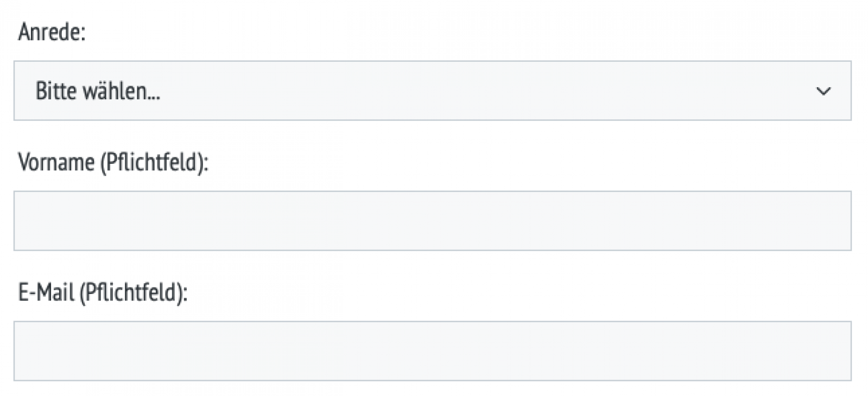868x396 pixels.
Task: Click the 'Bitte wählen...' placeholder text
Action: [x=98, y=91]
